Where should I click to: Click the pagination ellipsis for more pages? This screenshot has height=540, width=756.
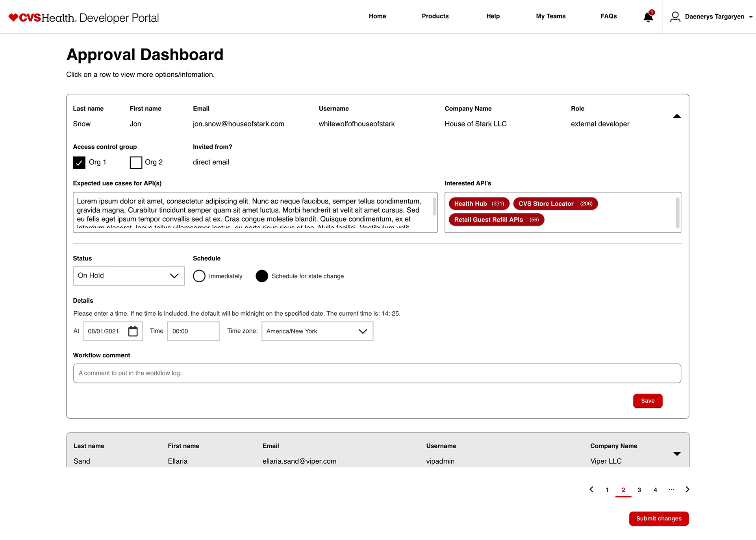[x=671, y=489]
